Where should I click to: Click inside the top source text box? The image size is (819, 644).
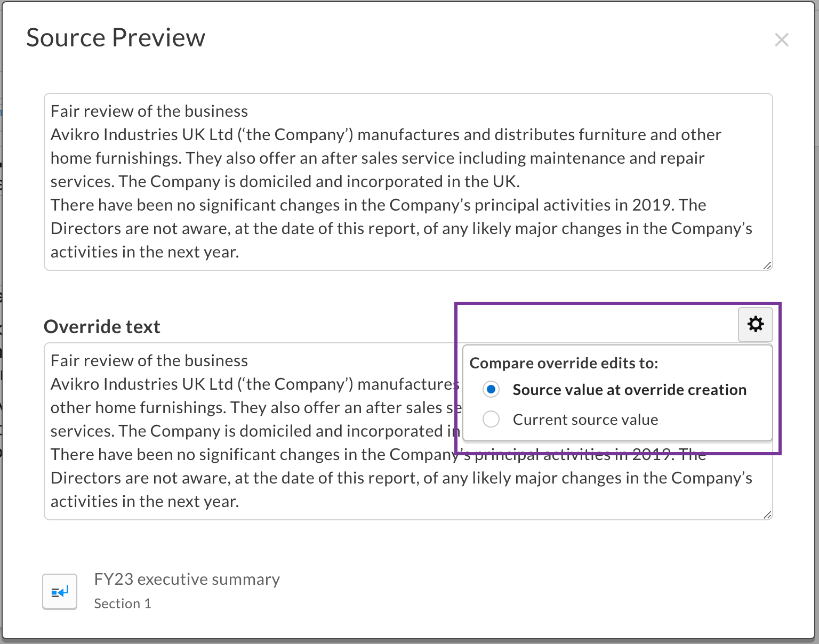point(408,181)
